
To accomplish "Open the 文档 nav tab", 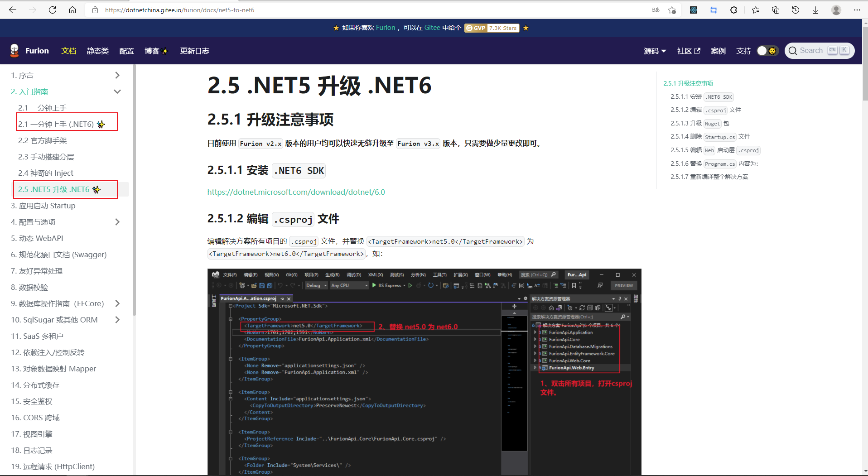I will (69, 51).
